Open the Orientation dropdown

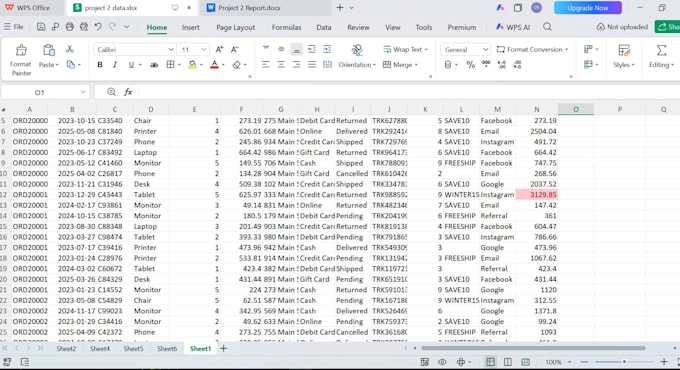[x=357, y=65]
